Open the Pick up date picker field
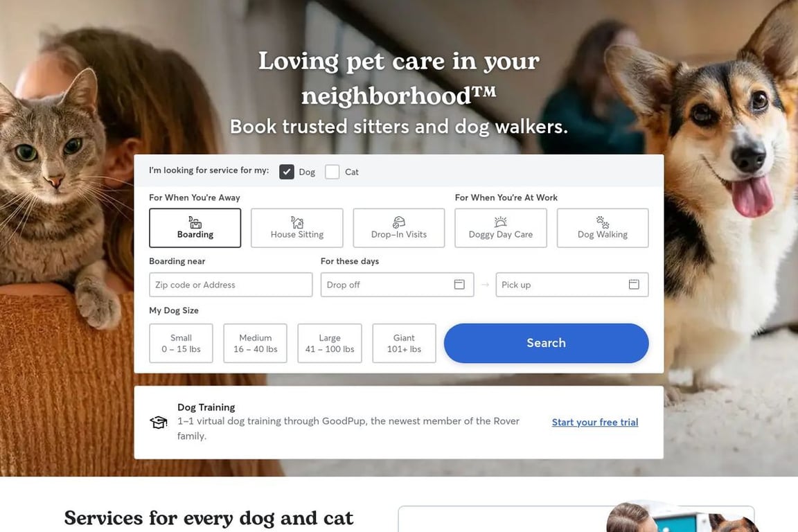This screenshot has width=798, height=532. click(572, 285)
